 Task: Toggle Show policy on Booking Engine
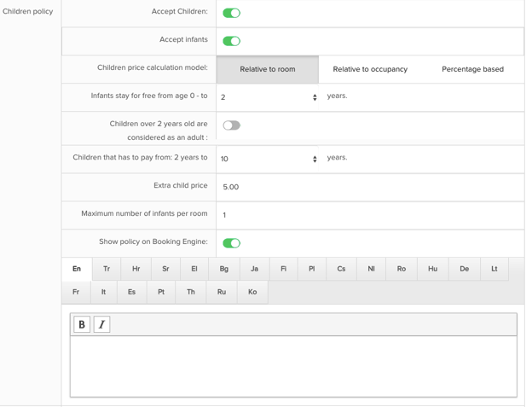pos(231,243)
